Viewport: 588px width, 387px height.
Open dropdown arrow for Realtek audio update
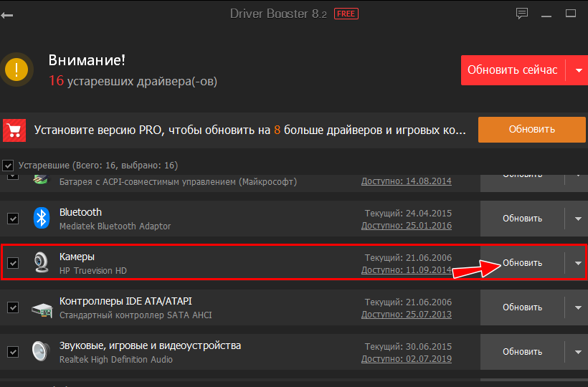tap(578, 352)
